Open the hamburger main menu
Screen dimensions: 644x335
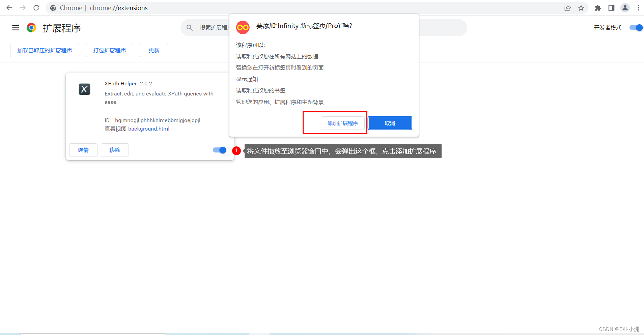click(x=16, y=28)
